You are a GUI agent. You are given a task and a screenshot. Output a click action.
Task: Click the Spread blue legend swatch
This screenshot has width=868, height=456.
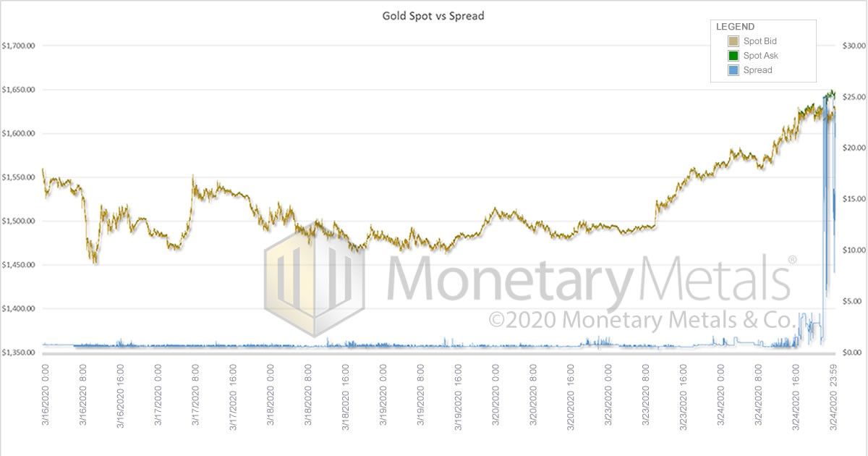[x=733, y=70]
